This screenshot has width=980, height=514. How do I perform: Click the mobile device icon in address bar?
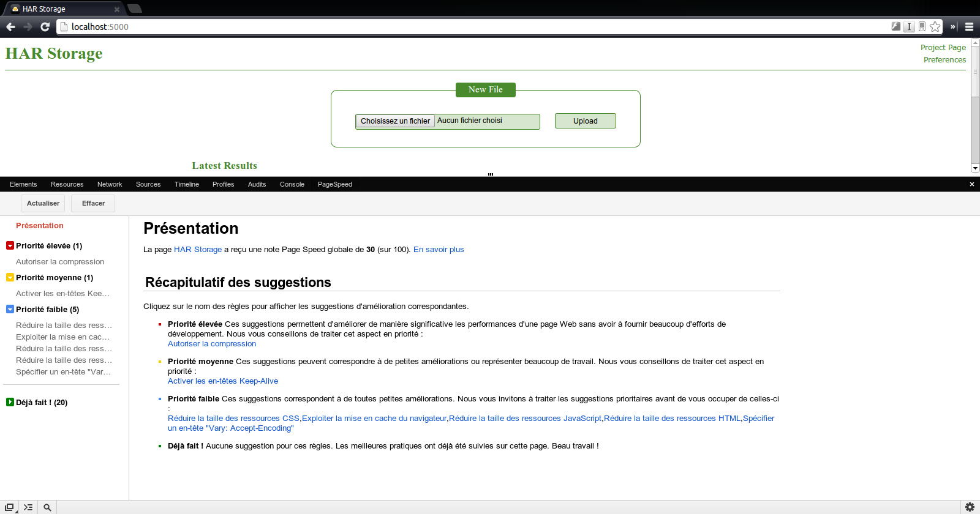[922, 26]
